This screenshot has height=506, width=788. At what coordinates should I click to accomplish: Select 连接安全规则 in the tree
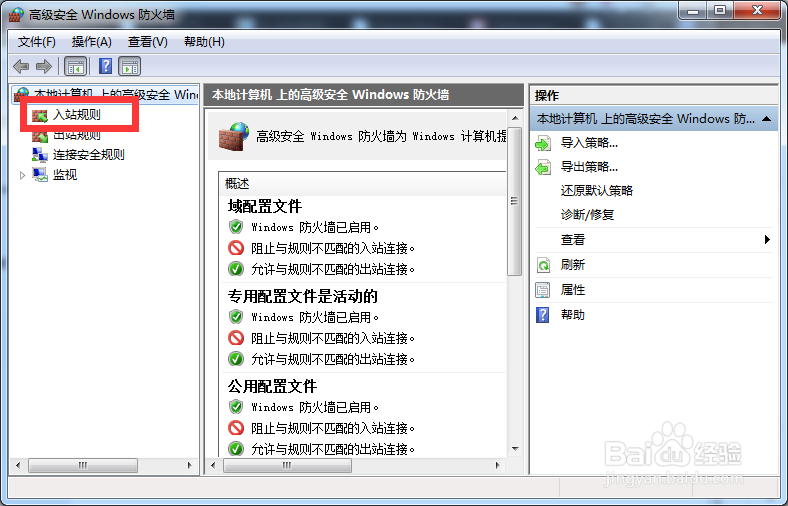coord(89,155)
